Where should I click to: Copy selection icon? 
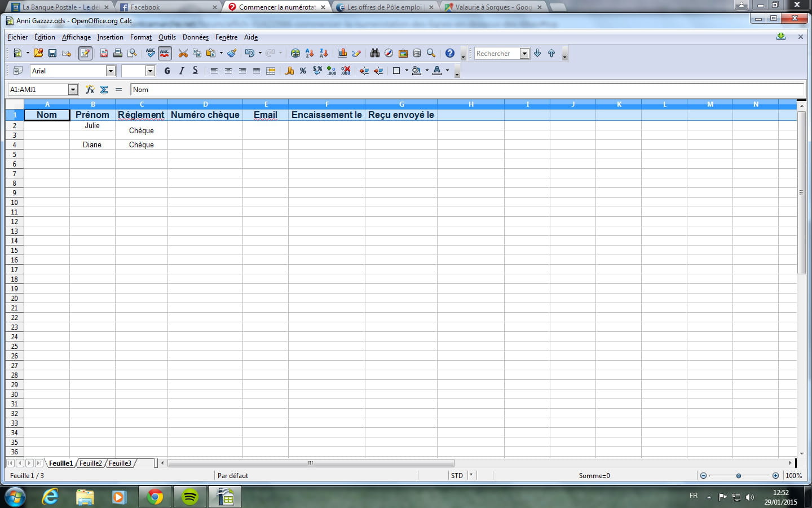(197, 53)
